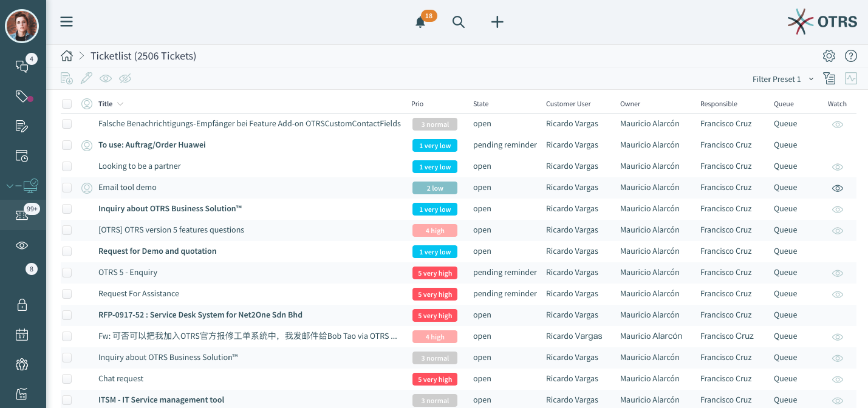The width and height of the screenshot is (868, 408).
Task: Click 2 low priority badge on Email tool demo
Action: coord(435,188)
